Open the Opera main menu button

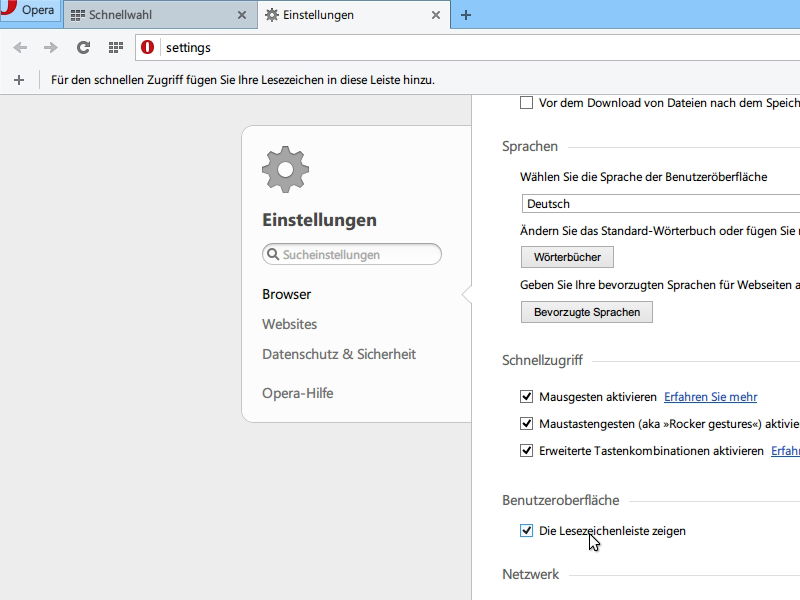tap(30, 10)
